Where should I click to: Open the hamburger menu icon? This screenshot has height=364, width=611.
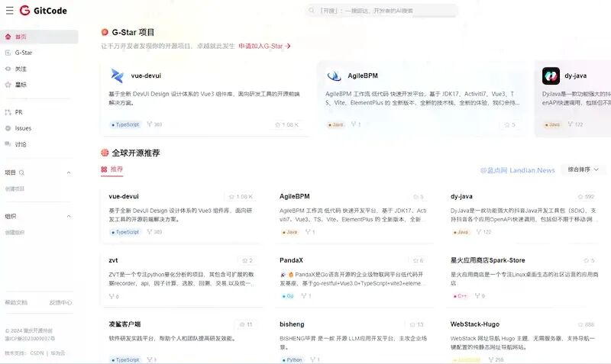pyautogui.click(x=10, y=11)
